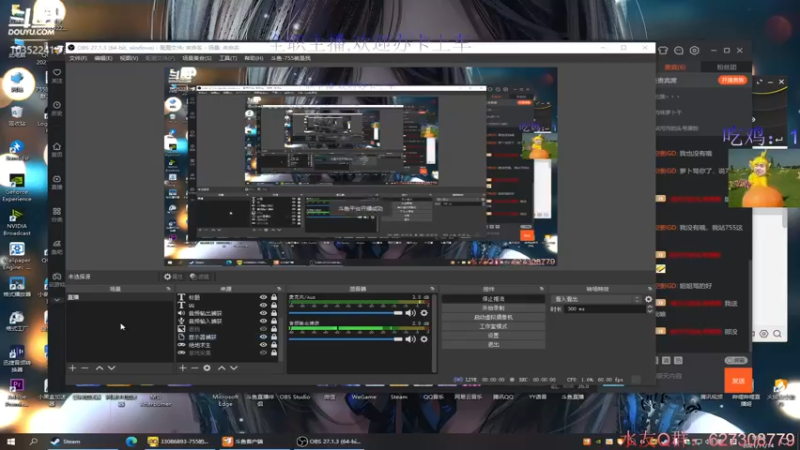
Task: Toggle lock of 显示器捕获 source
Action: (x=274, y=337)
